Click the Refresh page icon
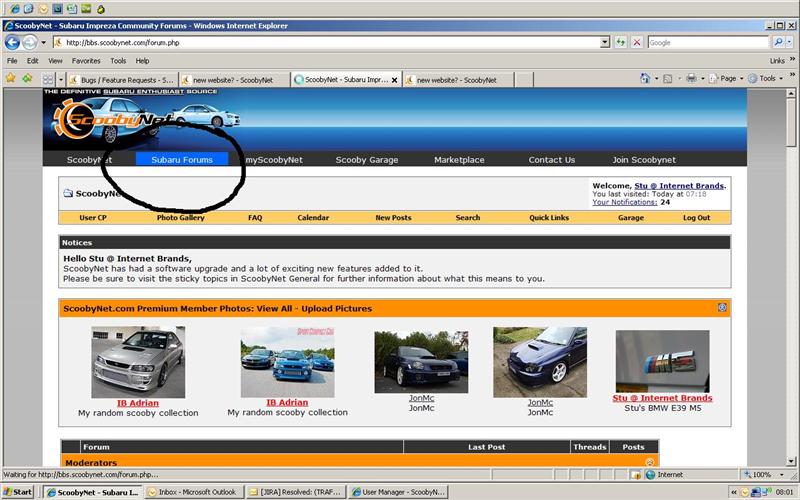The image size is (800, 500). pos(622,42)
